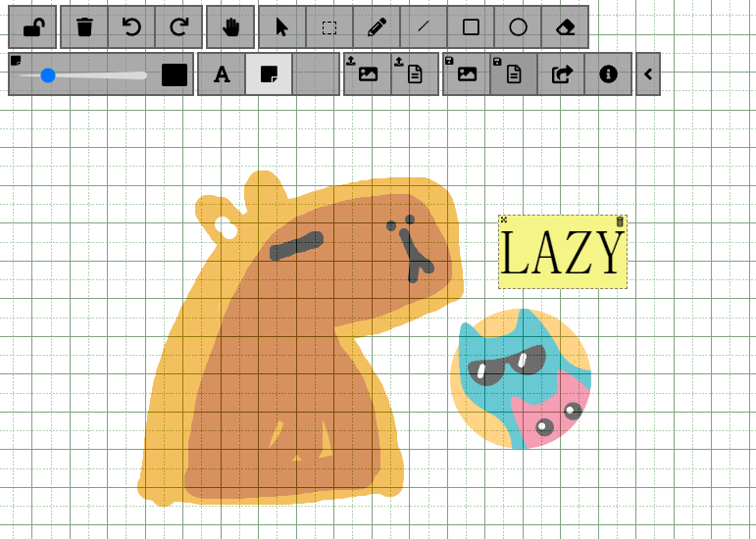Save the whiteboard as a document file

514,74
